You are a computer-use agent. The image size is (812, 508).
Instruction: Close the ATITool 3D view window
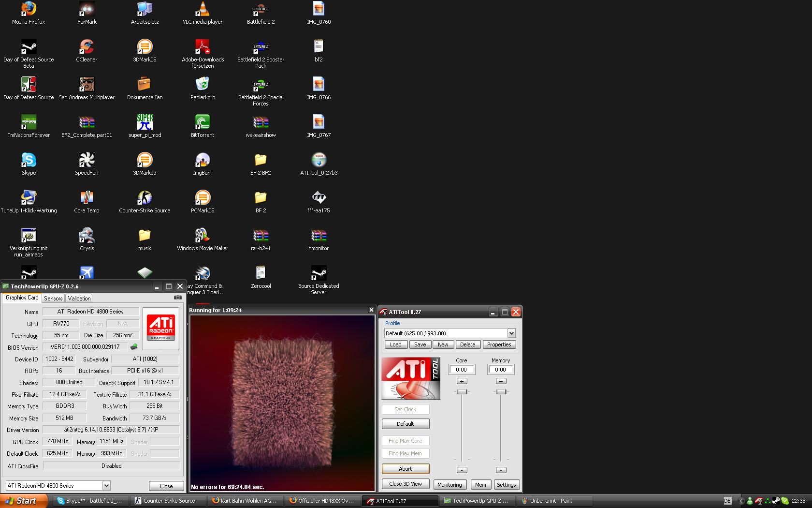pos(371,310)
